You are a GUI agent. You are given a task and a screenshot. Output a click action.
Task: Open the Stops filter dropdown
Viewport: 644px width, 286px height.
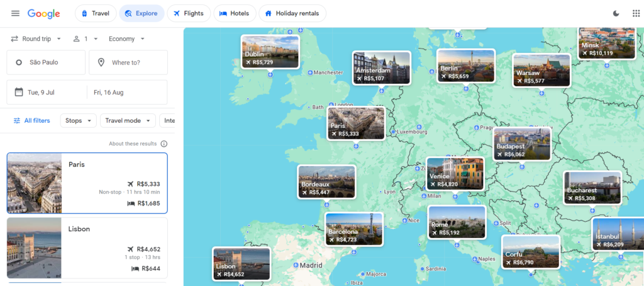78,120
